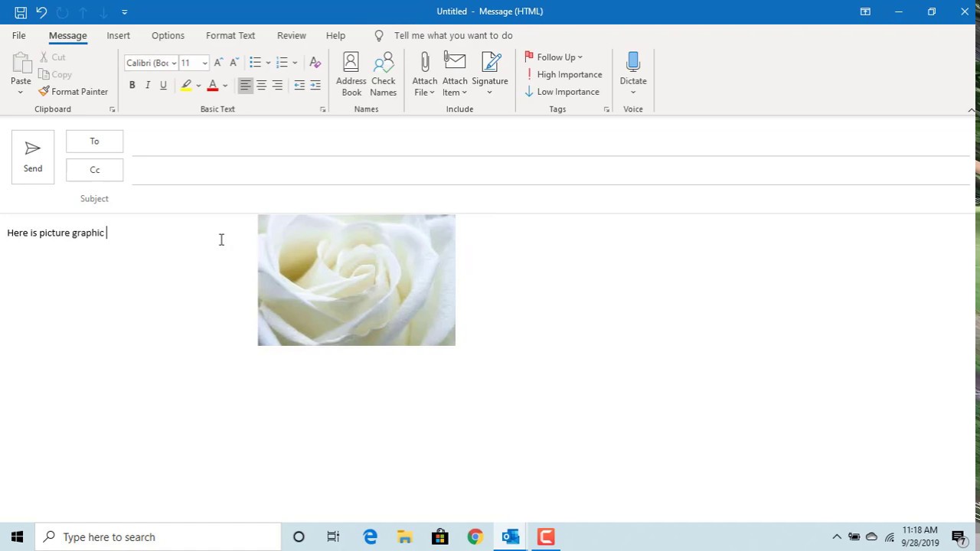The width and height of the screenshot is (980, 551).
Task: Open the text highlight color picker
Action: [198, 85]
